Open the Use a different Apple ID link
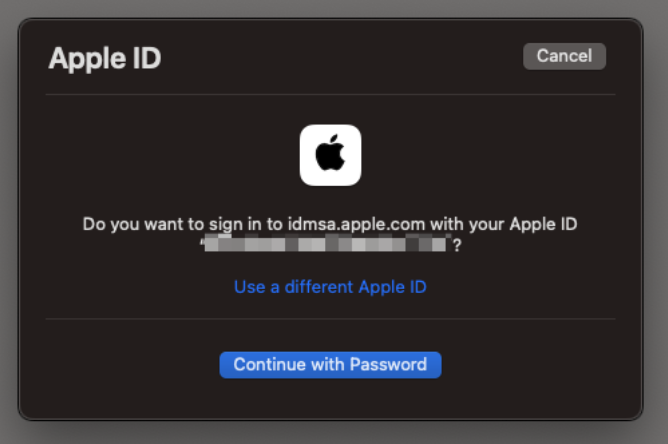668x444 pixels. [330, 287]
